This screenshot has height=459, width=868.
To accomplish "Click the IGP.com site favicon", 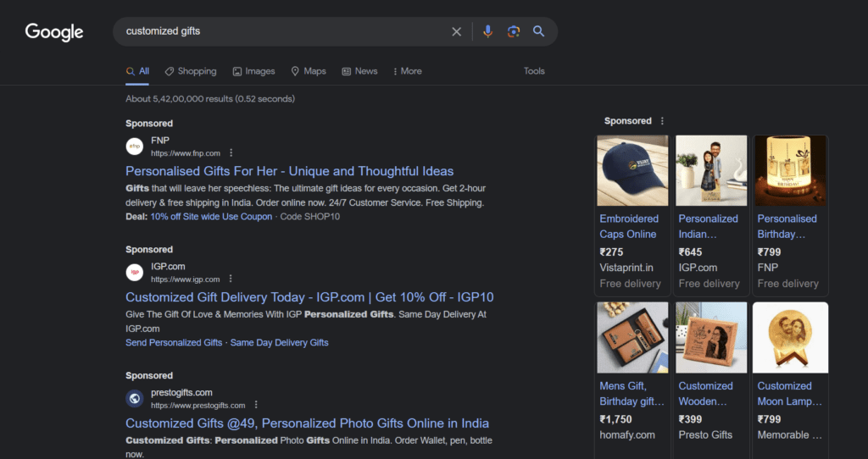I will point(135,273).
